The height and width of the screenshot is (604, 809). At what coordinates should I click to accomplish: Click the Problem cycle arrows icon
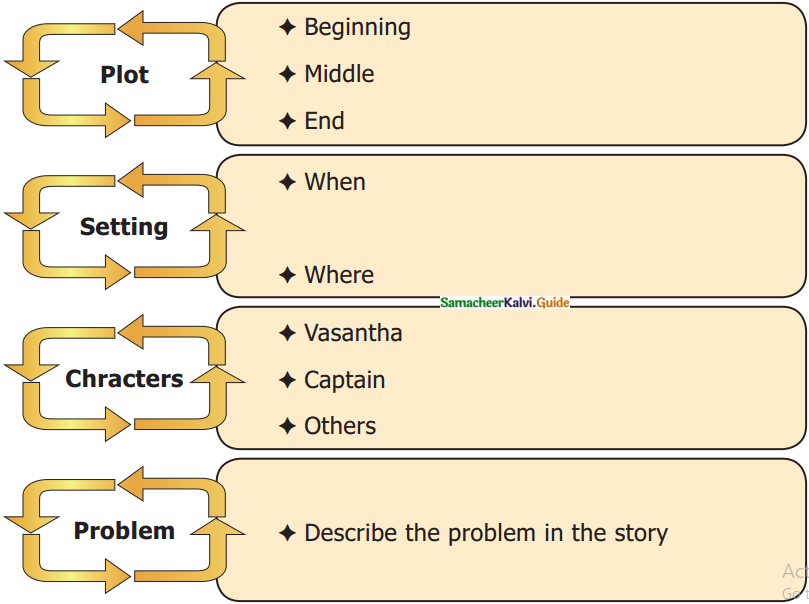pyautogui.click(x=124, y=531)
